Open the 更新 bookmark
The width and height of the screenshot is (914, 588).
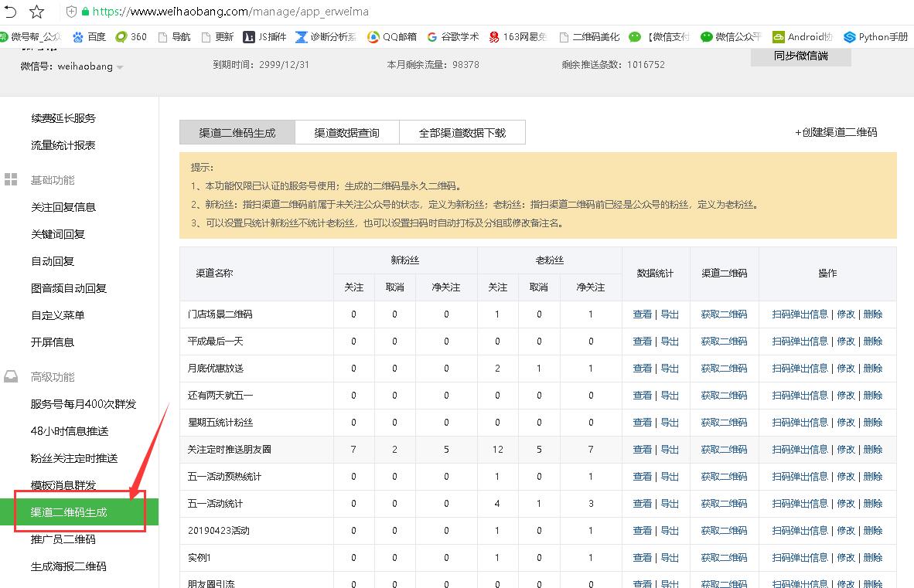pos(217,36)
